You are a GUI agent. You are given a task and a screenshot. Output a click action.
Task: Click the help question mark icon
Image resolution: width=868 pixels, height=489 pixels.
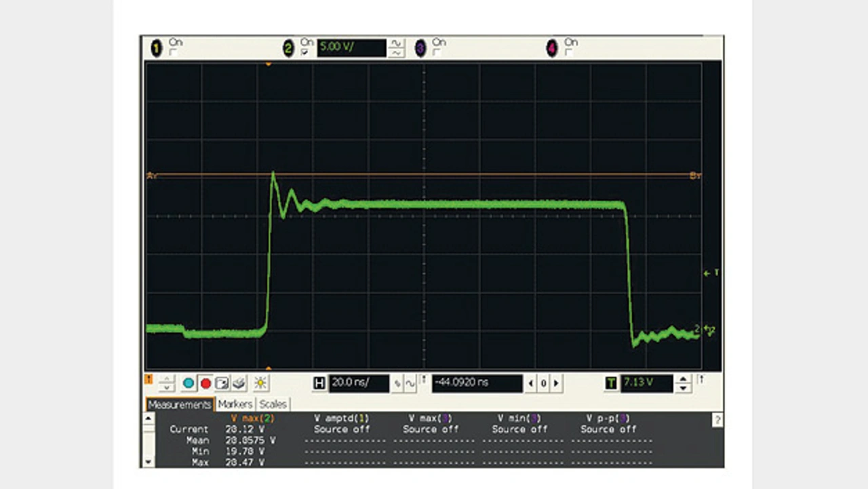[717, 420]
